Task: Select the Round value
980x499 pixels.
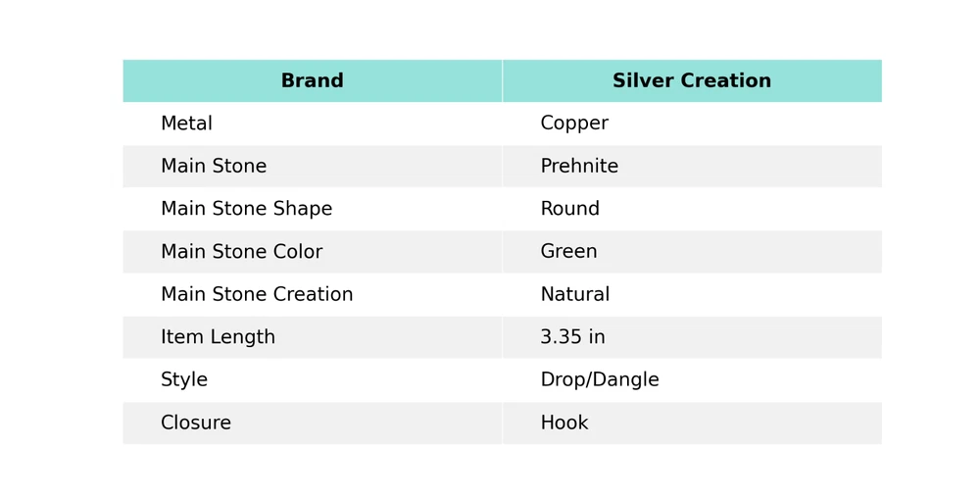Action: tap(569, 209)
